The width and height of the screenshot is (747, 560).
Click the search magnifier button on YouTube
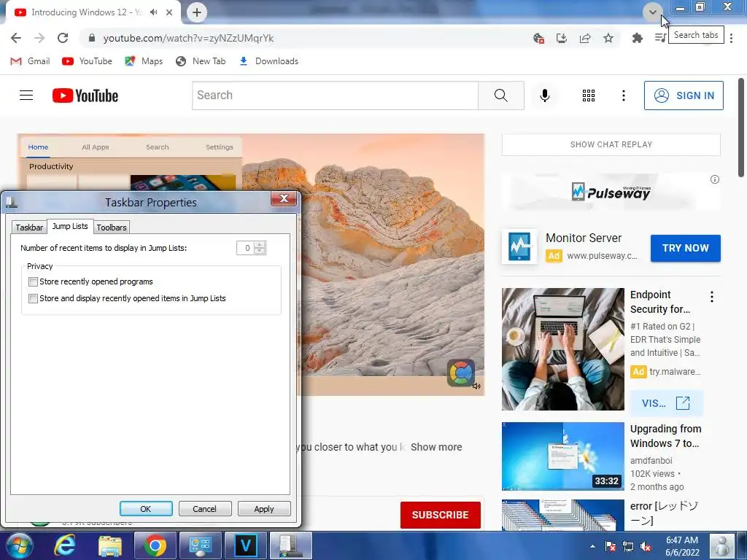click(500, 96)
